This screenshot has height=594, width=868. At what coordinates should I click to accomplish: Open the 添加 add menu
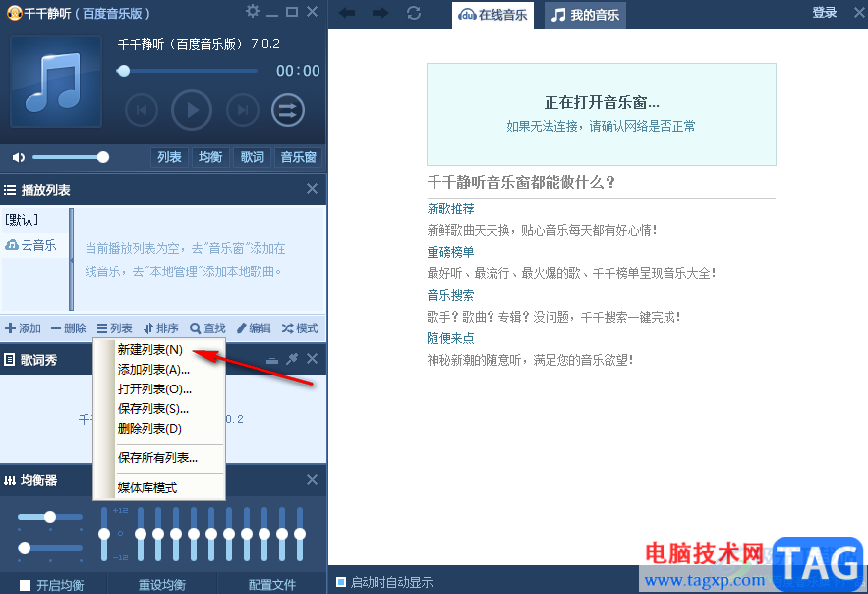coord(24,328)
